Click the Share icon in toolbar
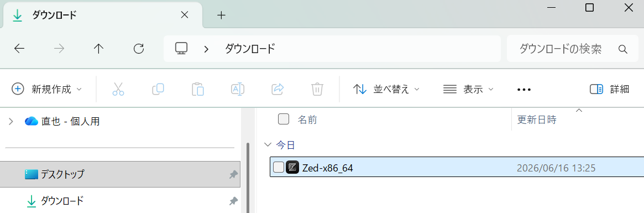644x213 pixels. [278, 89]
